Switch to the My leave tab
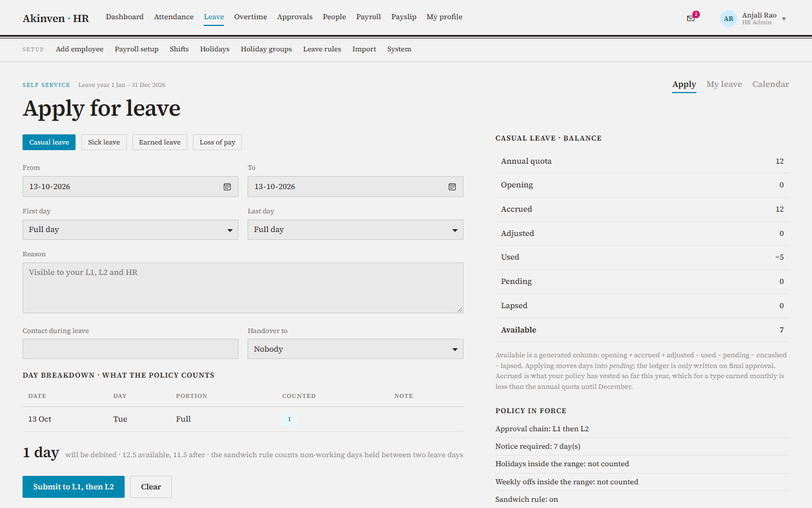This screenshot has width=812, height=508. pos(724,84)
